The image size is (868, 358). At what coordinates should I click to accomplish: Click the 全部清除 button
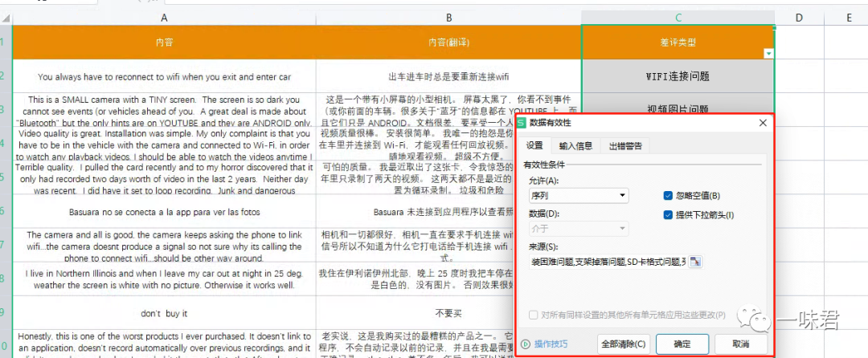[x=624, y=344]
